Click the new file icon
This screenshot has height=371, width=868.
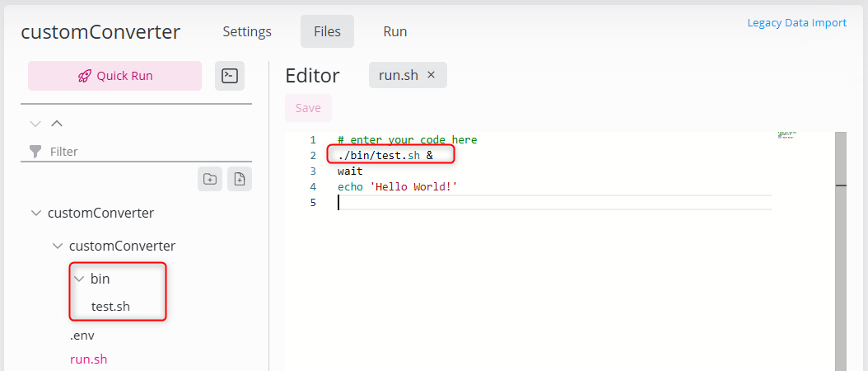pyautogui.click(x=240, y=179)
